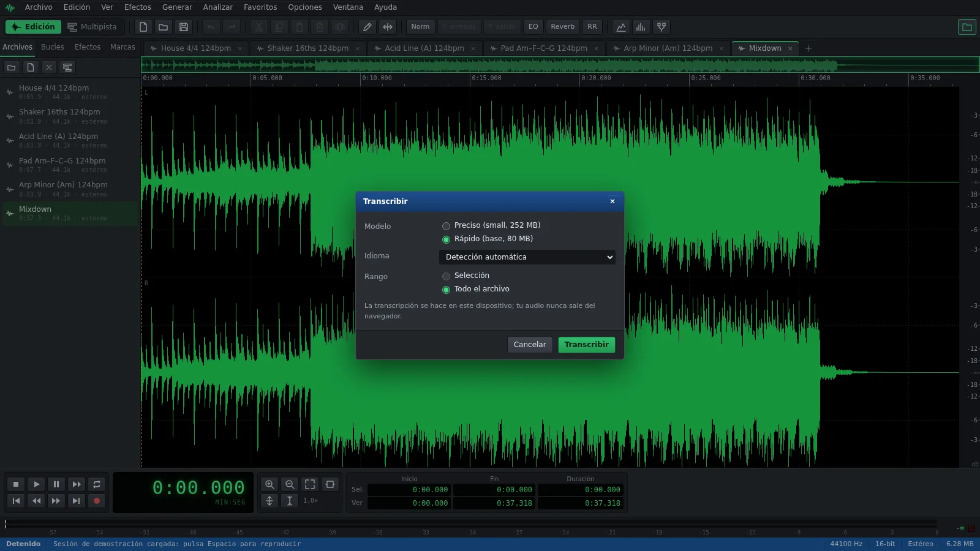
Task: Choose the Preciso (small, 252 MB) model
Action: pyautogui.click(x=446, y=226)
